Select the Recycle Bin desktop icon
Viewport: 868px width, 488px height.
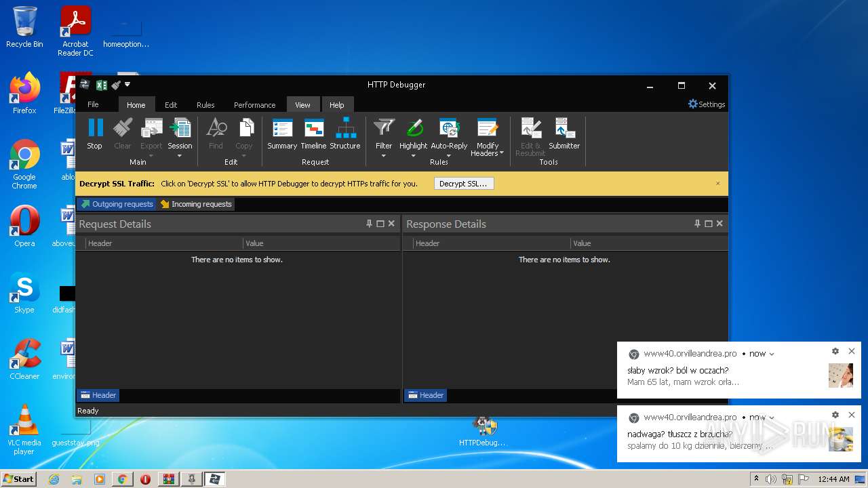24,27
